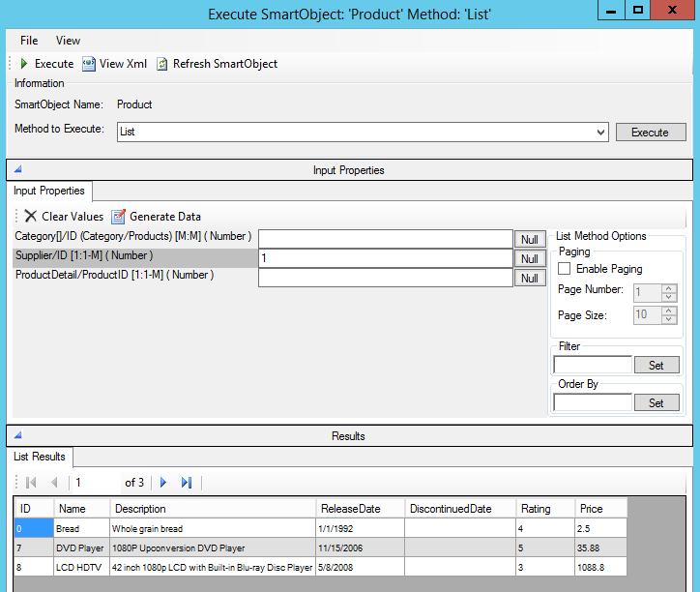Enable Paging checkbox
Image resolution: width=700 pixels, height=592 pixels.
click(565, 269)
